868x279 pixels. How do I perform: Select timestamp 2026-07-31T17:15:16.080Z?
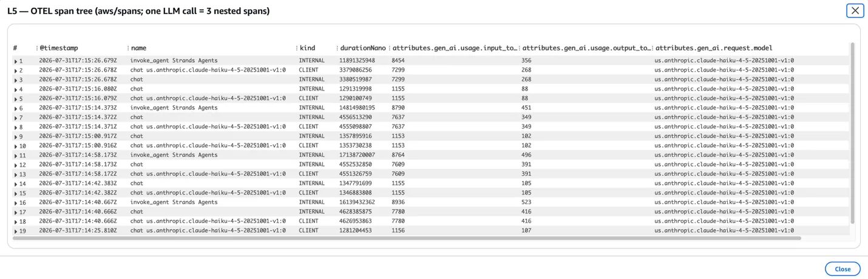[78, 89]
